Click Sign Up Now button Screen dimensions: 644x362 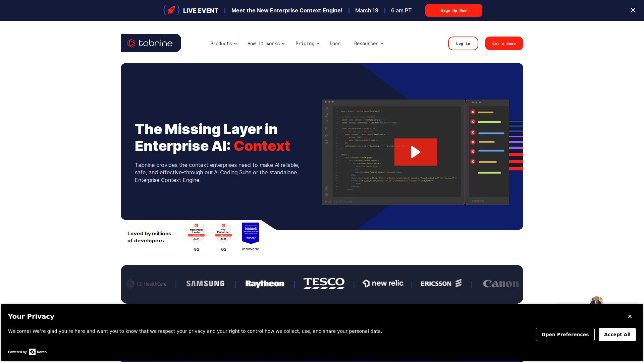(x=453, y=10)
